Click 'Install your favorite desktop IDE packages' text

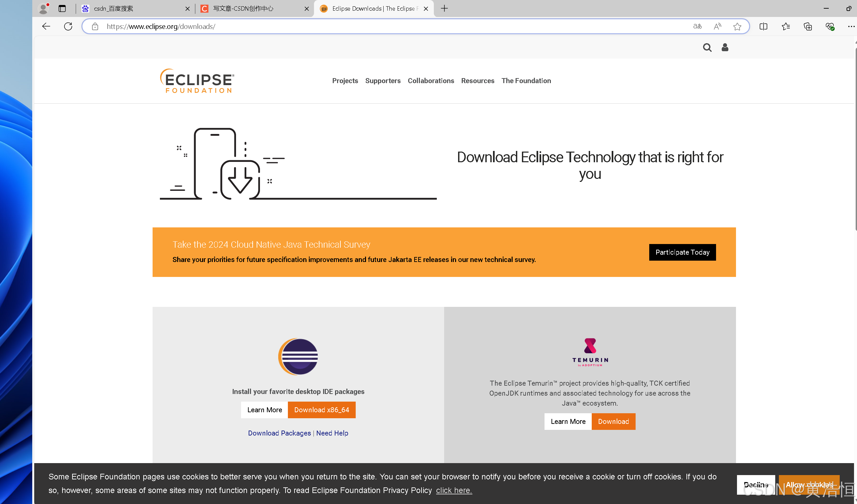point(298,391)
